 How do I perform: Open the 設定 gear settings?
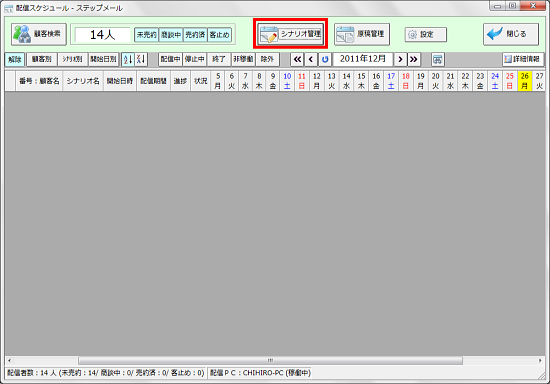coord(425,34)
